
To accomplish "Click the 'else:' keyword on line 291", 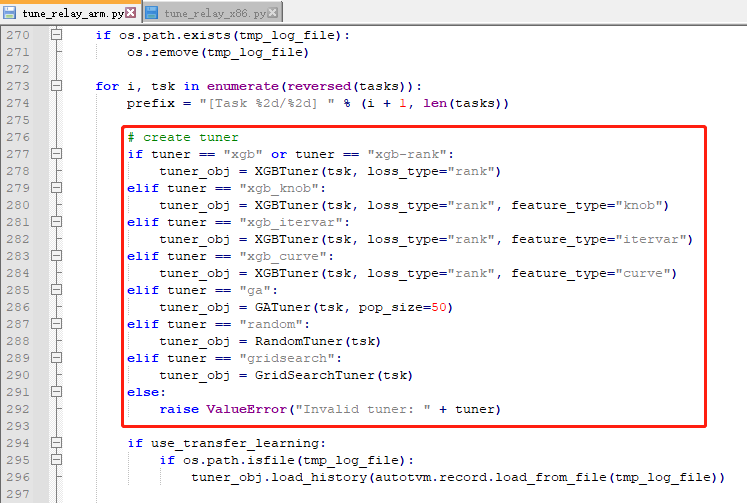I will tap(146, 392).
